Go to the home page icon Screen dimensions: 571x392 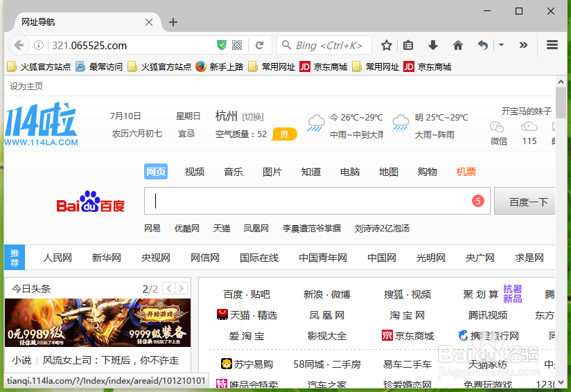[458, 45]
